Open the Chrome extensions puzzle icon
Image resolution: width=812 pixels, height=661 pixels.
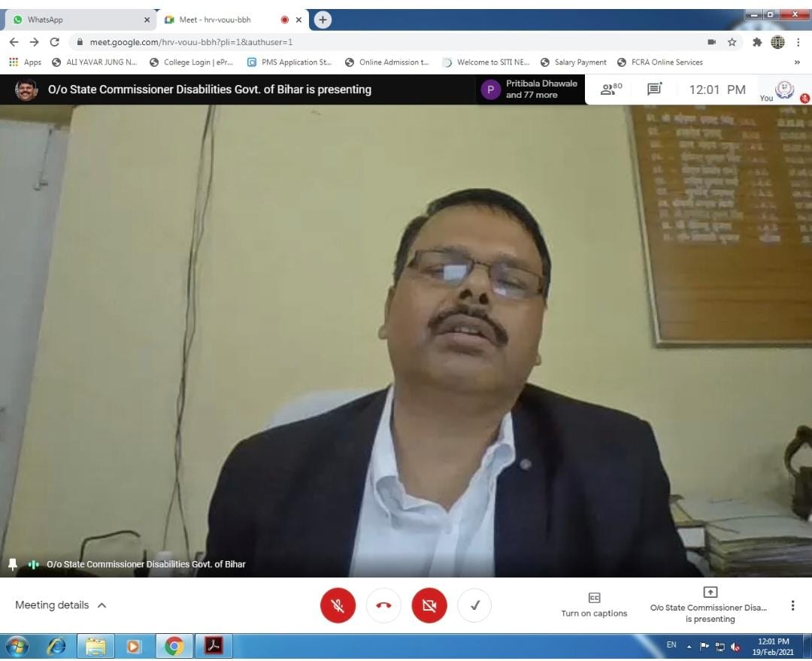(x=756, y=42)
